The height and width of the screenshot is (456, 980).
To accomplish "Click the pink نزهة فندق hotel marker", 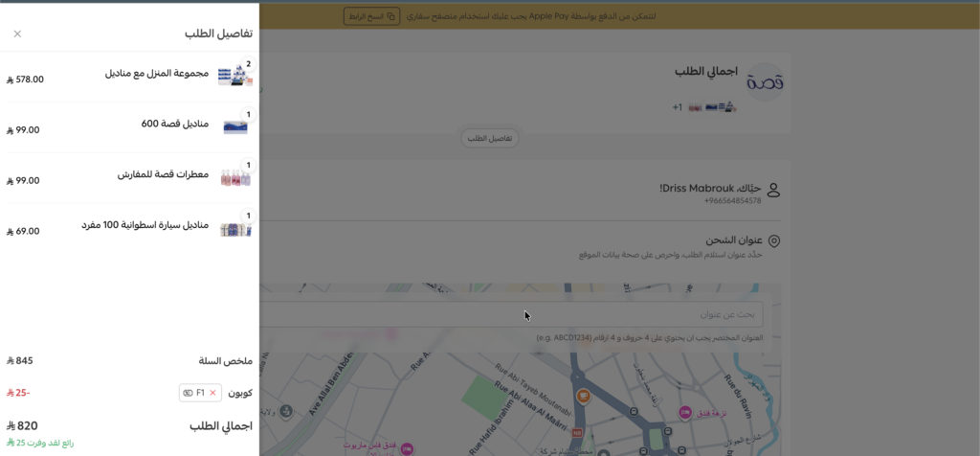I will pos(685,413).
